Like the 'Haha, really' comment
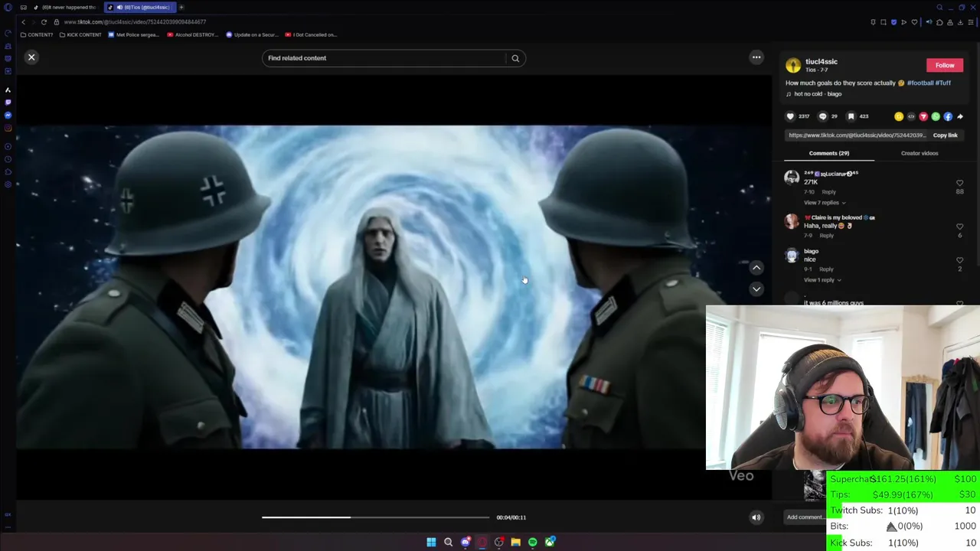 (959, 227)
